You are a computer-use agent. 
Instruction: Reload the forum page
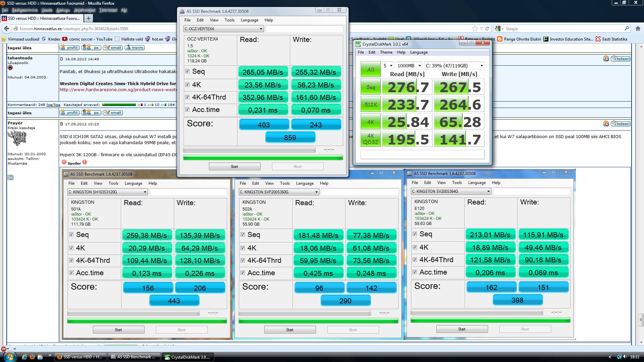tap(487, 29)
